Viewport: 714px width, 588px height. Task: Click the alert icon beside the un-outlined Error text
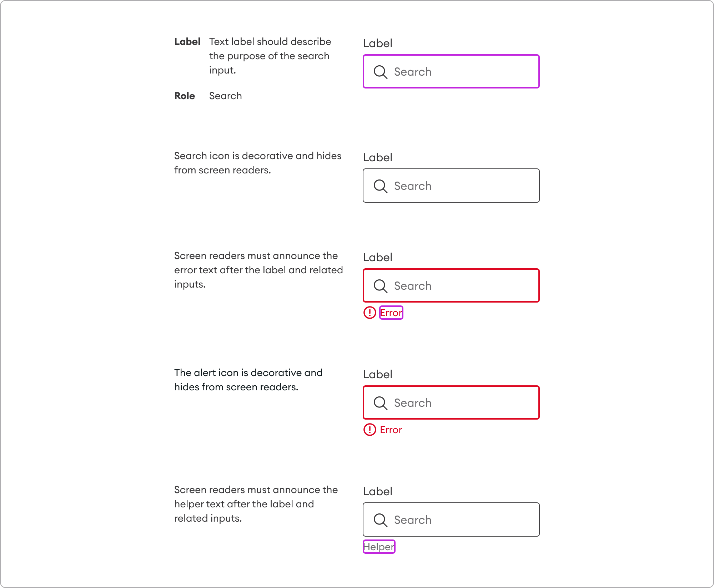coord(369,430)
